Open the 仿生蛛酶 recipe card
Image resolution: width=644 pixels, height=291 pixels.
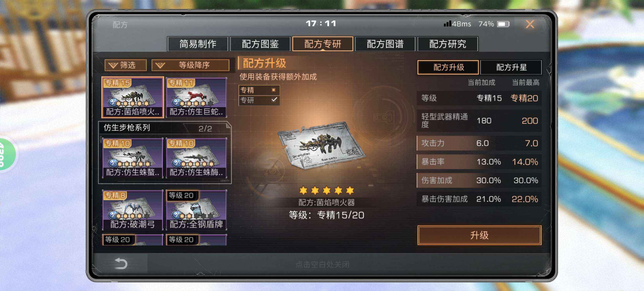[196, 158]
